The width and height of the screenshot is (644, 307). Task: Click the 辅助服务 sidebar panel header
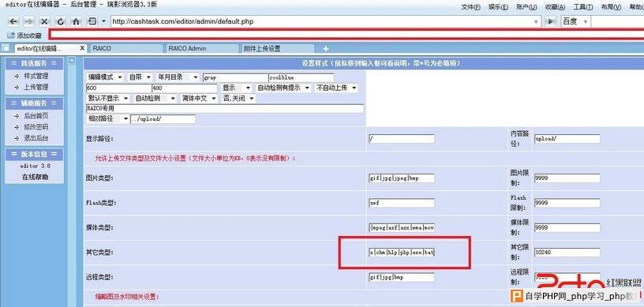pyautogui.click(x=35, y=103)
